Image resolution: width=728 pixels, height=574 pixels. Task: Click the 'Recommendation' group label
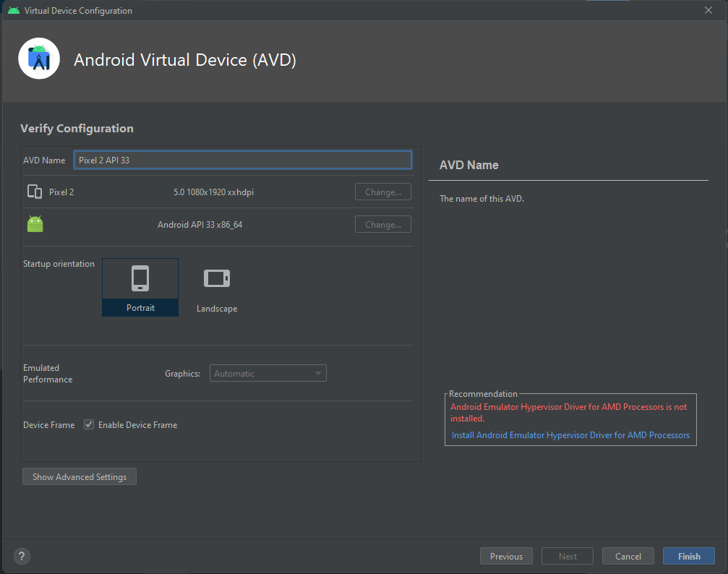tap(483, 394)
